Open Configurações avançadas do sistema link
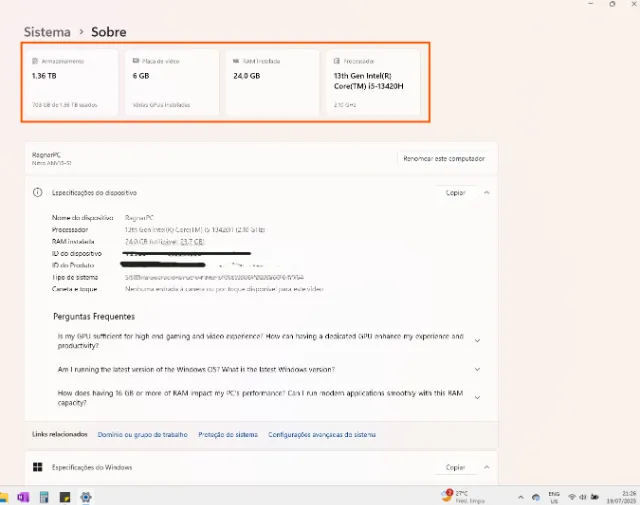 pyautogui.click(x=322, y=435)
